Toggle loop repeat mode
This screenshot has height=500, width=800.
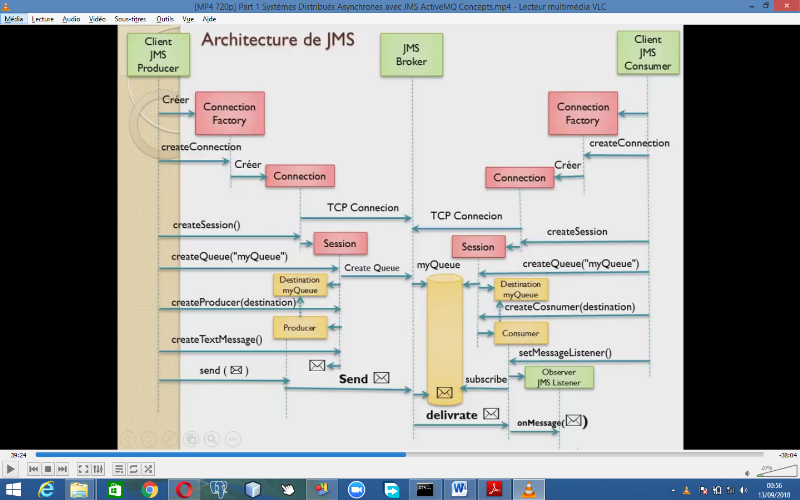click(134, 468)
